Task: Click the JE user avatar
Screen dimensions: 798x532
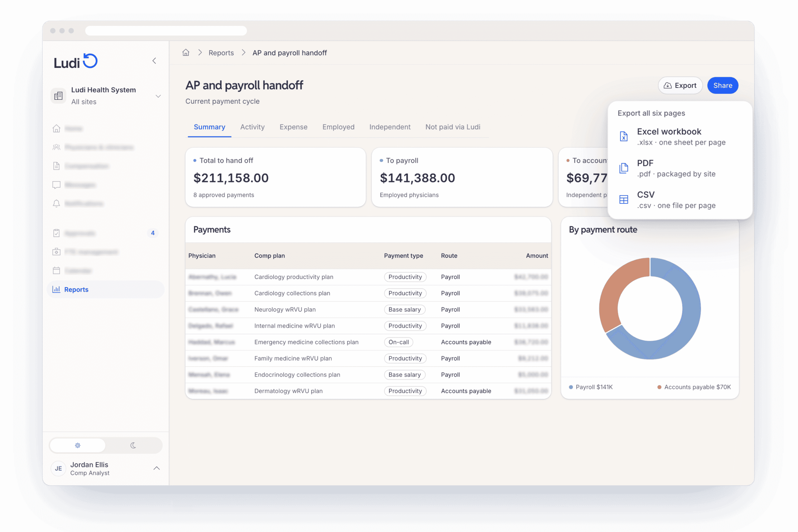Action: pos(58,468)
